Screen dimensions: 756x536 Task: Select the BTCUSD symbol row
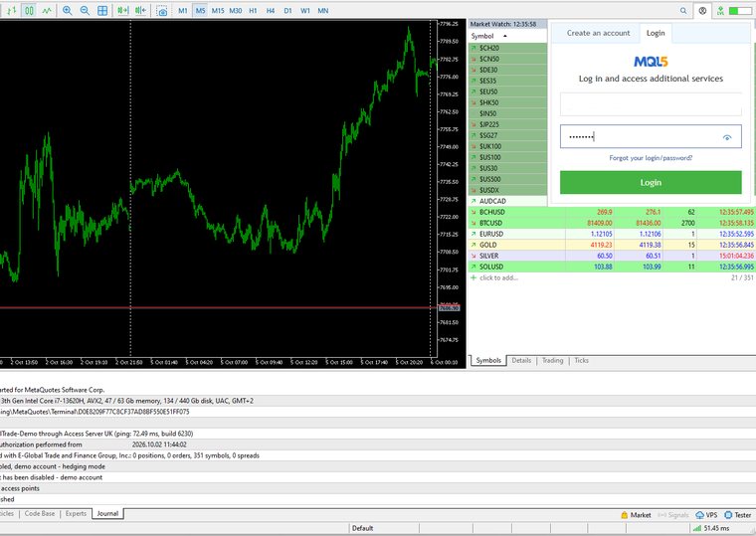[x=612, y=223]
